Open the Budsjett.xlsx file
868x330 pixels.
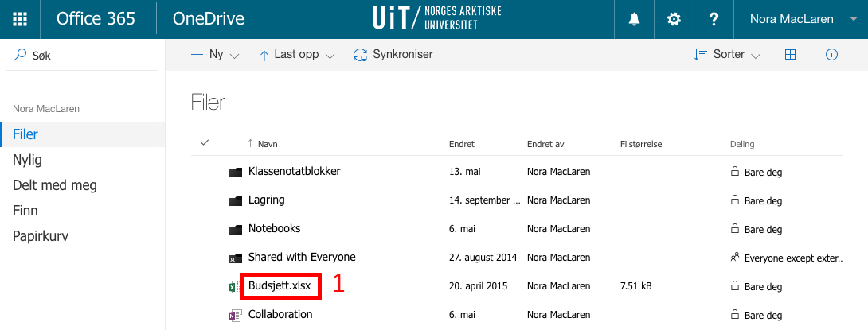[281, 286]
